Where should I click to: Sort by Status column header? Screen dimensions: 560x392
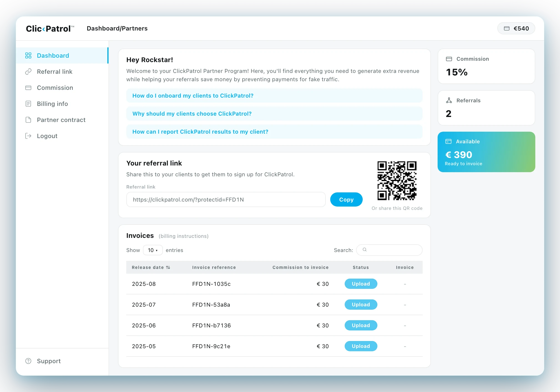[361, 267]
